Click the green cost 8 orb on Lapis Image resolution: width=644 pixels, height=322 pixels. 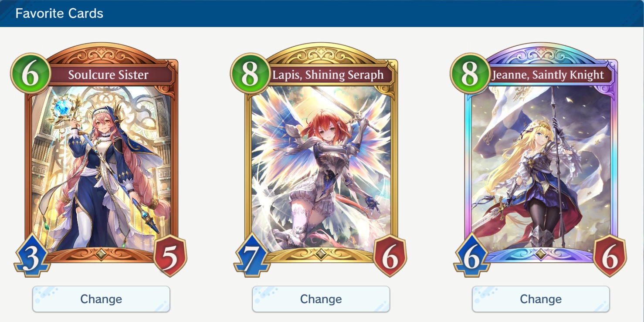coord(251,73)
